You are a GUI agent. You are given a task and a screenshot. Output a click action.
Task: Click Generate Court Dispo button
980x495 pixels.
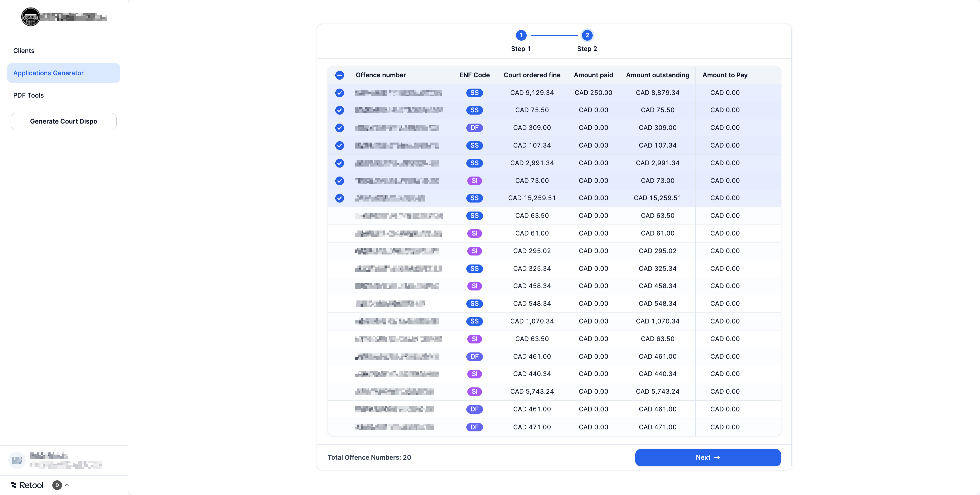coord(64,121)
